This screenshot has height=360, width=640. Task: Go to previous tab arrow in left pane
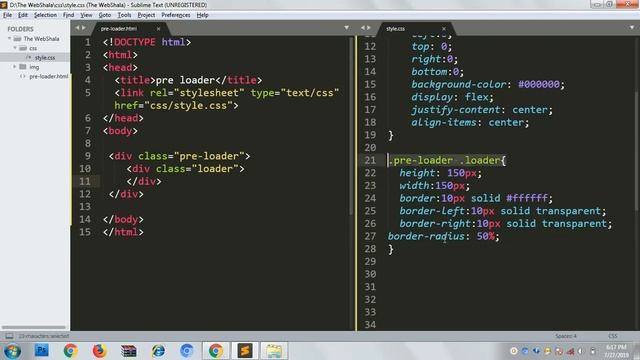[x=77, y=28]
